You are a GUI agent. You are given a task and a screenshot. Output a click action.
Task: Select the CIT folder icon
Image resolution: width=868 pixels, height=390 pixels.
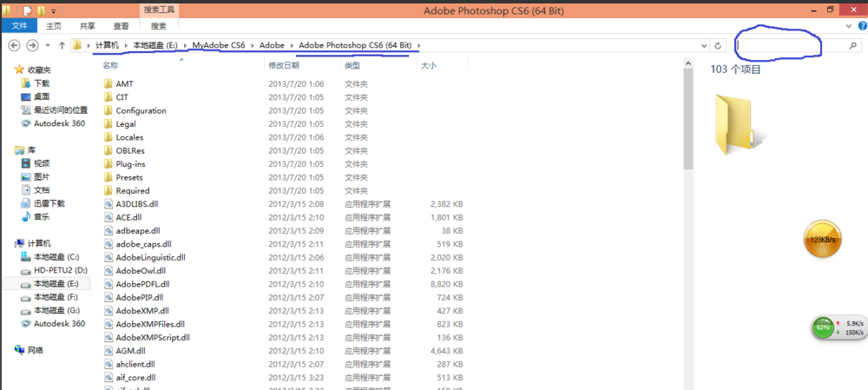pos(108,97)
